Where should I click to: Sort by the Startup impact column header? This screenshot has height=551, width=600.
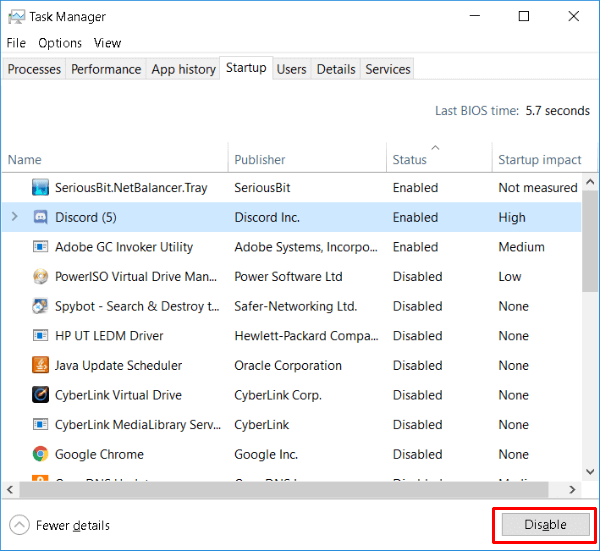point(545,157)
